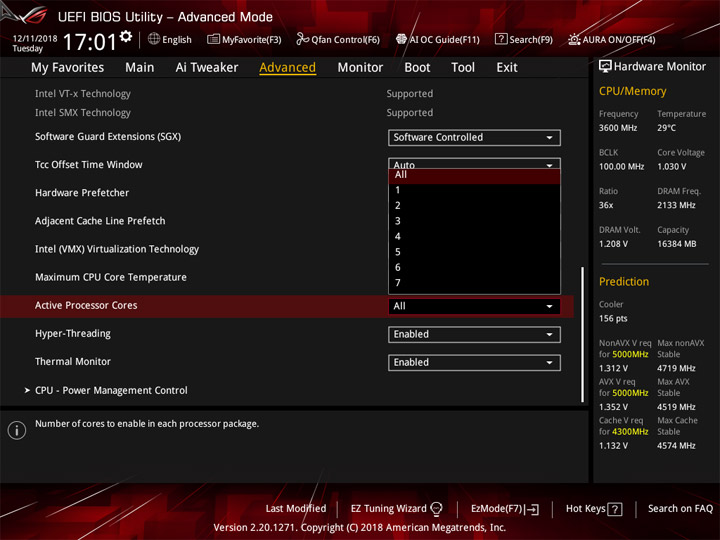Click the vertical settings scrollbar

pos(583,334)
